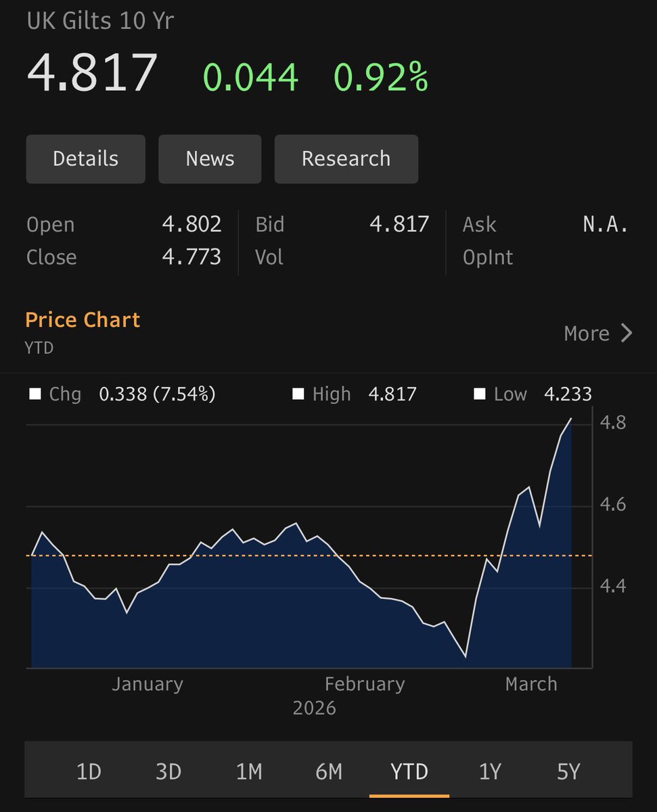Click the green 0.92% percent change

(381, 76)
